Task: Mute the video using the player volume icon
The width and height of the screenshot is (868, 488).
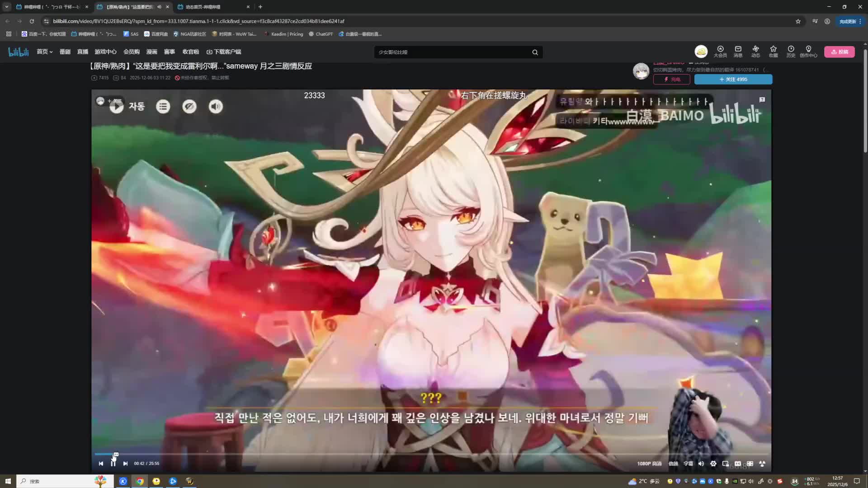Action: pyautogui.click(x=701, y=464)
